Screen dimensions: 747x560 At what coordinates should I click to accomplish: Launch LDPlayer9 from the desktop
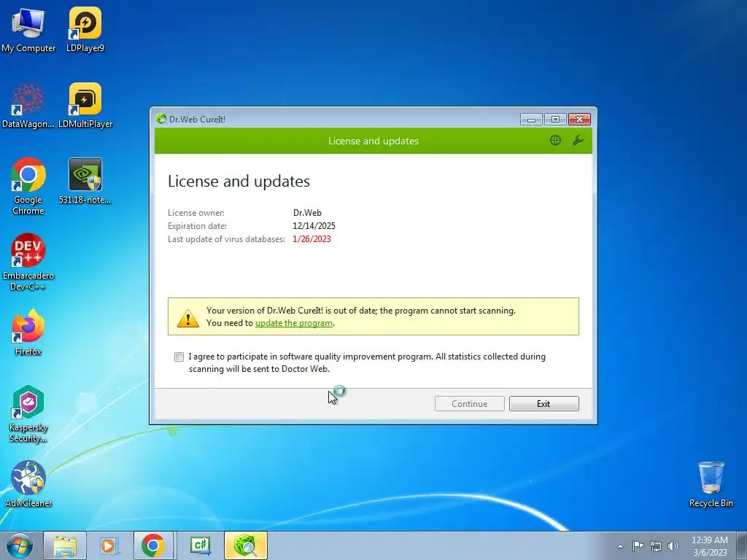pyautogui.click(x=85, y=30)
